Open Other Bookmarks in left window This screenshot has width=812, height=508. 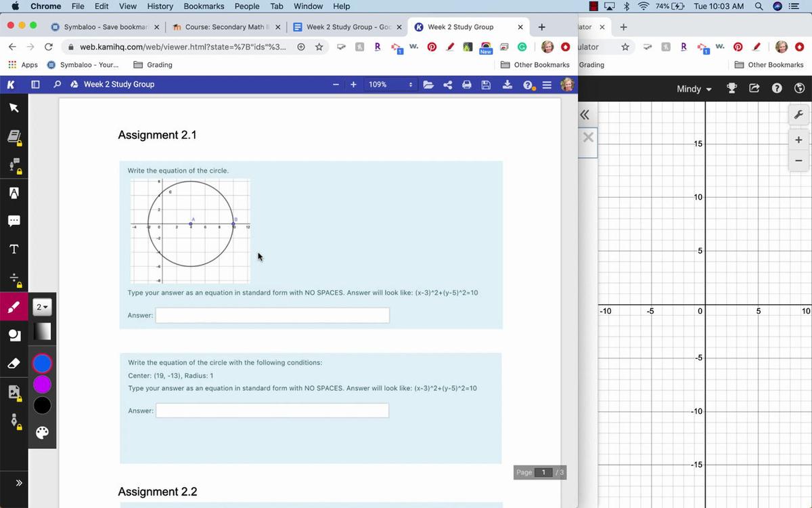click(x=535, y=65)
